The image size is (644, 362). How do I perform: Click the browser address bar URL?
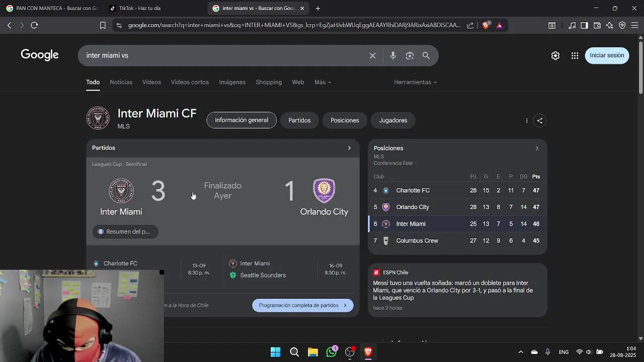tap(294, 25)
